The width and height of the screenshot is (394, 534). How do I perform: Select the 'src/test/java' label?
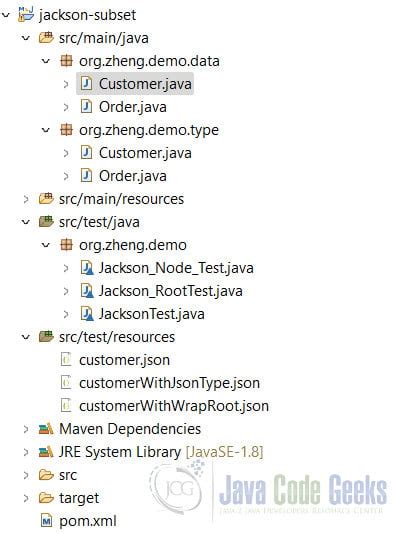point(99,222)
